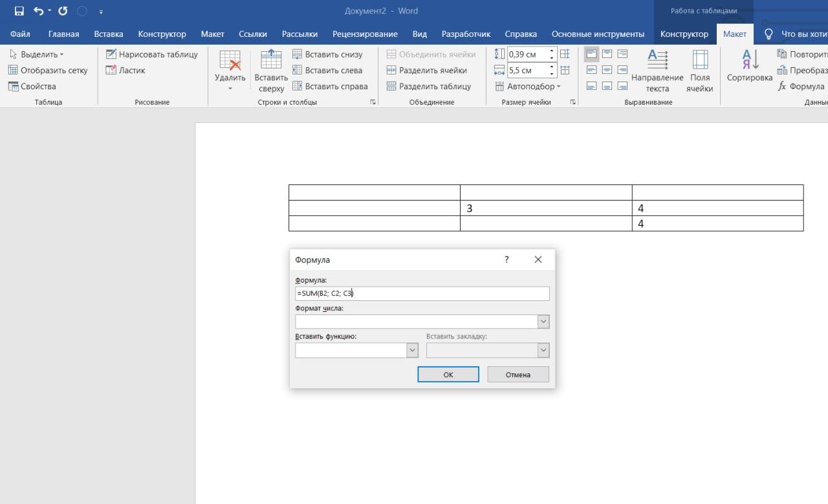The image size is (828, 504).
Task: Switch to the Review (Рецензирование) tab
Action: (x=365, y=34)
